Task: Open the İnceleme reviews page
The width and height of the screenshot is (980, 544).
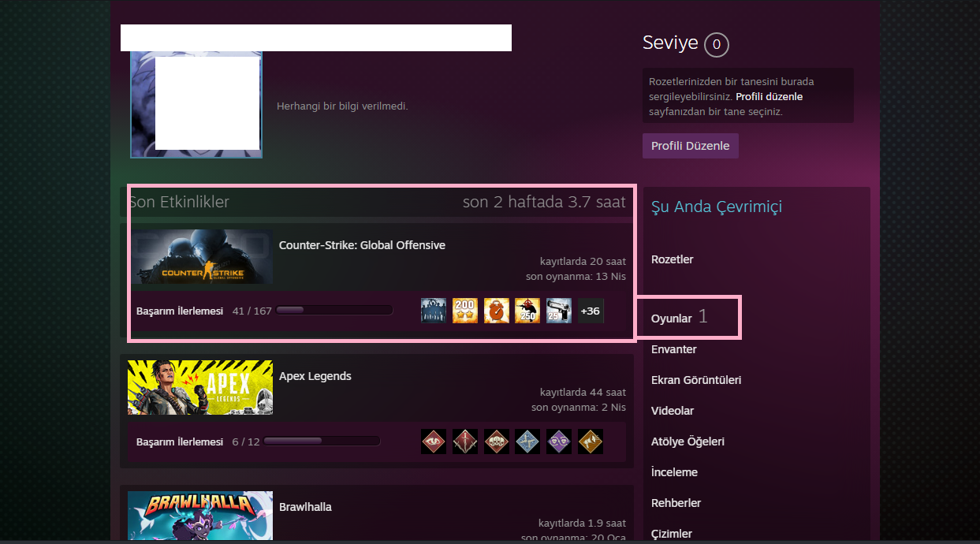Action: click(674, 472)
